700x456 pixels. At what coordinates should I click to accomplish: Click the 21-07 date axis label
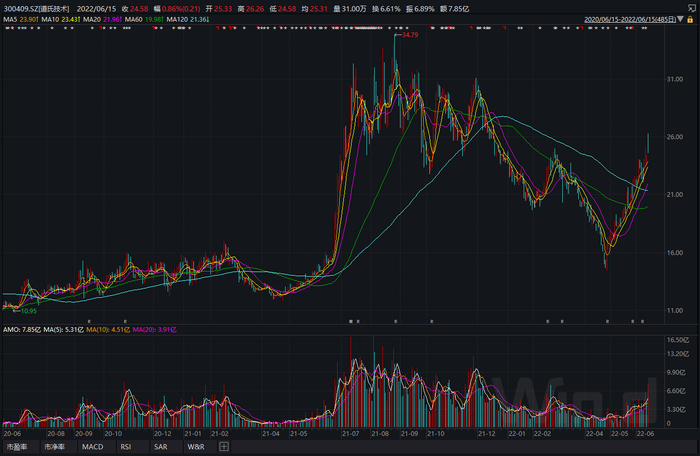(x=351, y=434)
